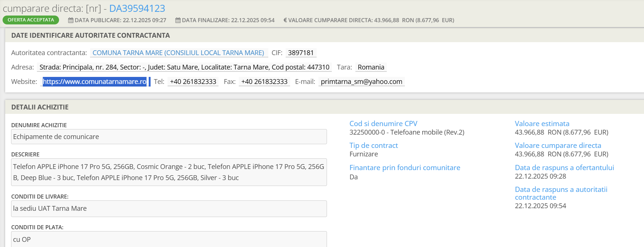Select the primtarna_sm@yahoo.com e-mail field
The width and height of the screenshot is (644, 247).
pyautogui.click(x=361, y=82)
